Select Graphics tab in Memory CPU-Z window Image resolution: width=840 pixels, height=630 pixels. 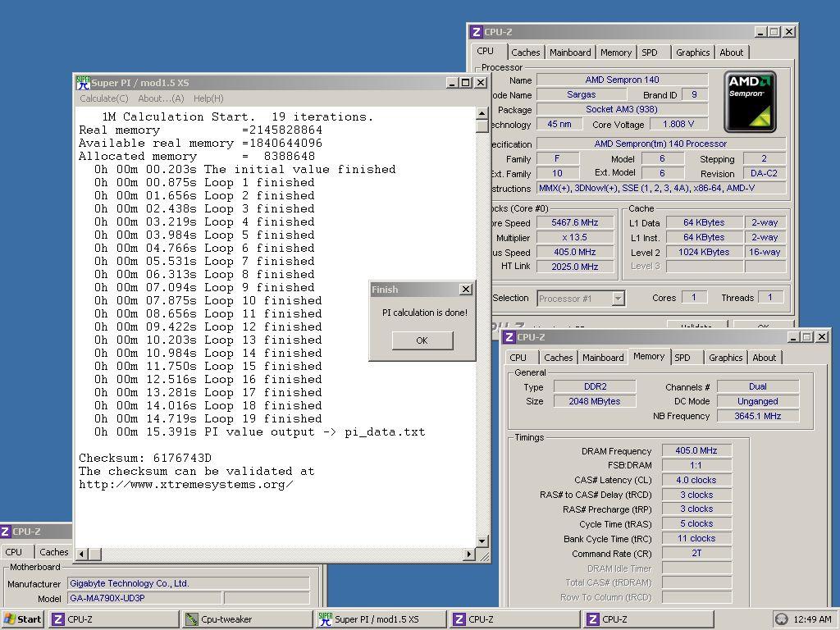click(x=725, y=358)
